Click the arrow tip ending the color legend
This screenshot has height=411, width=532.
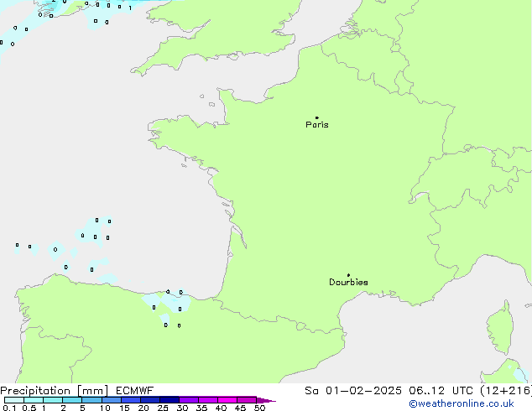(272, 401)
